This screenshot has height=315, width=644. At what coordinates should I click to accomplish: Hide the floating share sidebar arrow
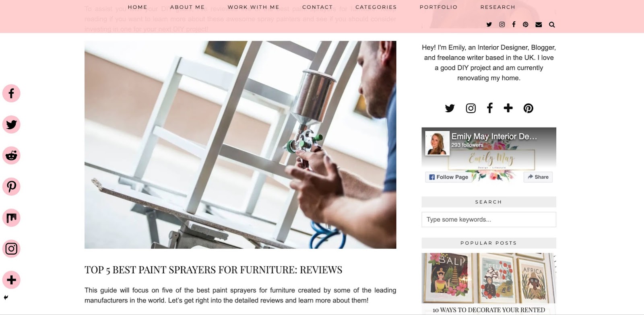(x=6, y=298)
